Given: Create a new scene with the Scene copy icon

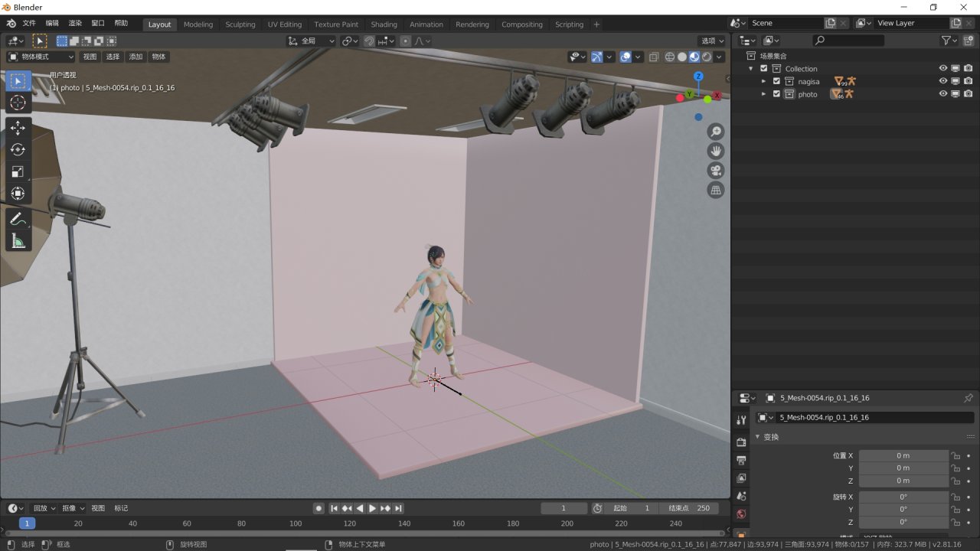Looking at the screenshot, I should (x=831, y=24).
